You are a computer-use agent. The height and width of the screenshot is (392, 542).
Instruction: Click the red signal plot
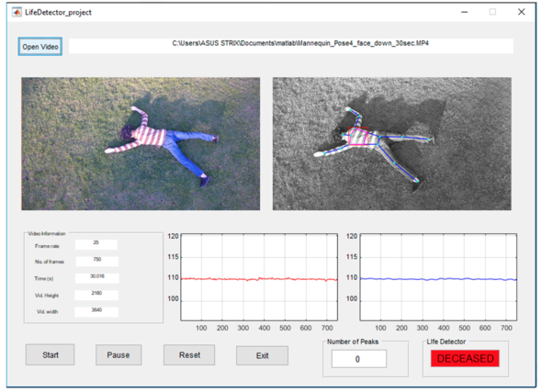[x=259, y=277]
